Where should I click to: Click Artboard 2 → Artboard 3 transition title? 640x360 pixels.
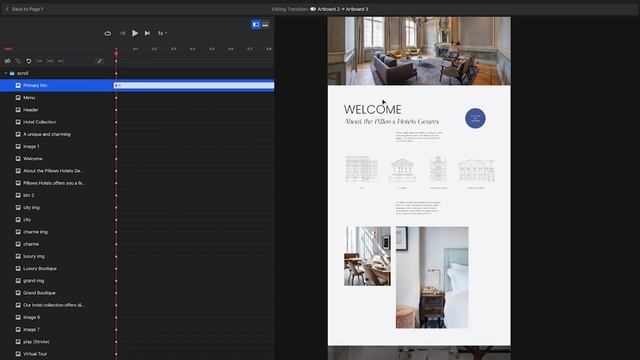(343, 9)
